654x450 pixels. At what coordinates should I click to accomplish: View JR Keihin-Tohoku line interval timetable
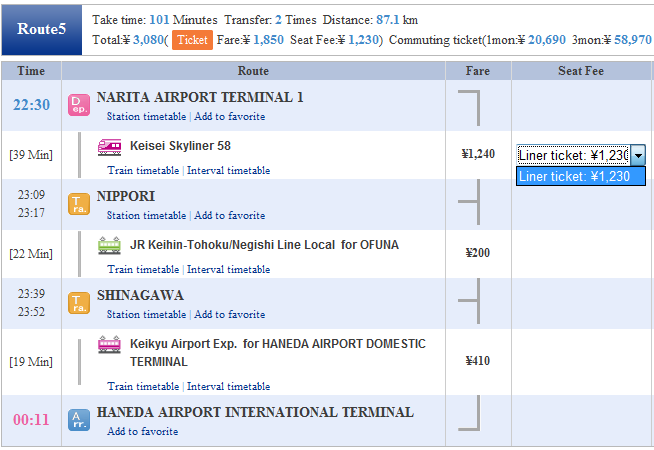(229, 270)
